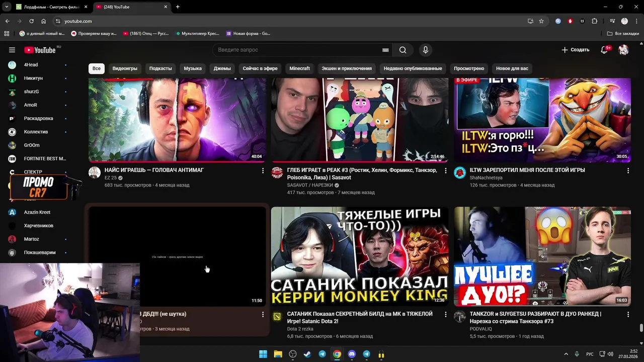Screen dimensions: 644x362
Task: Open the on-screen keyboard icon in search box
Action: (385, 50)
